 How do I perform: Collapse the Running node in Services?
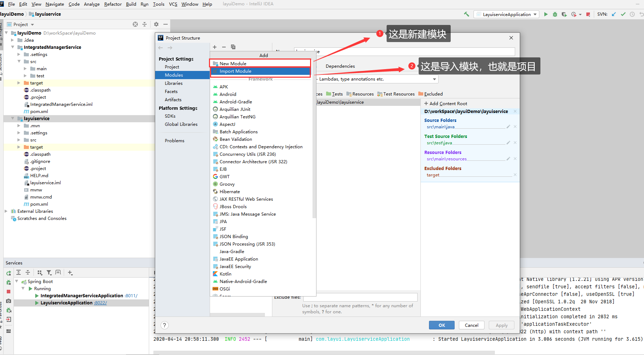click(x=23, y=289)
